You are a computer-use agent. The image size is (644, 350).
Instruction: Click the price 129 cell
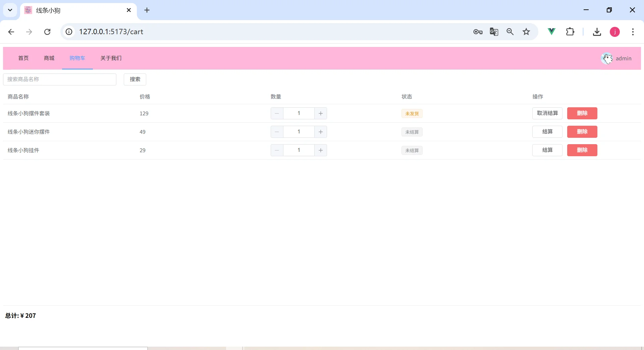point(144,113)
